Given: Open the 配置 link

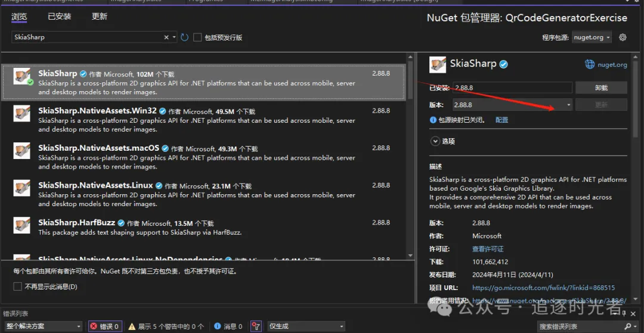Looking at the screenshot, I should pos(501,120).
